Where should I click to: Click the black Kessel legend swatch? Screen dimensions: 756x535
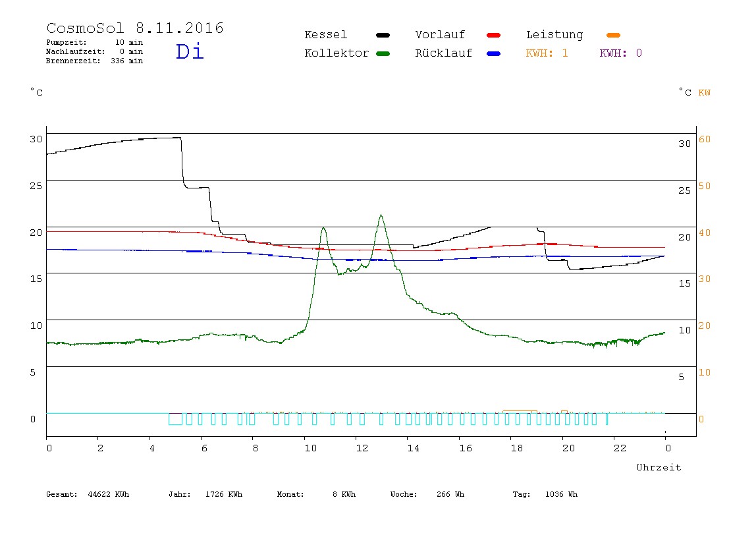click(x=383, y=35)
